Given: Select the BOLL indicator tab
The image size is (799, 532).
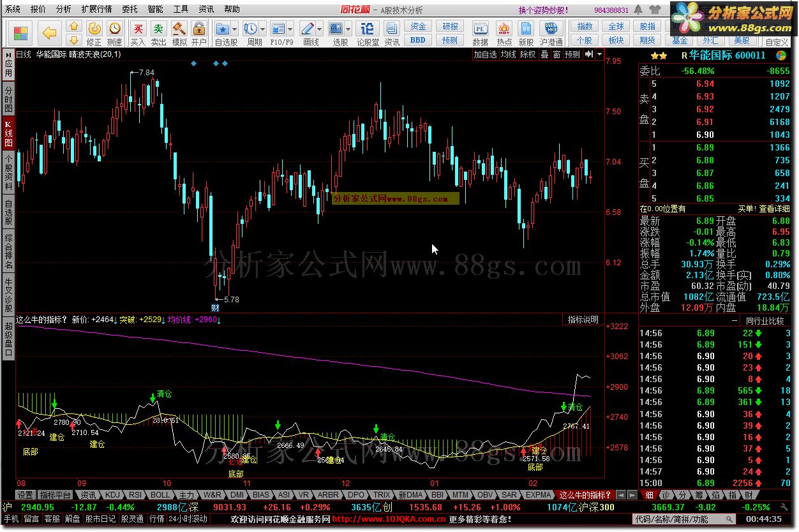Looking at the screenshot, I should point(160,495).
